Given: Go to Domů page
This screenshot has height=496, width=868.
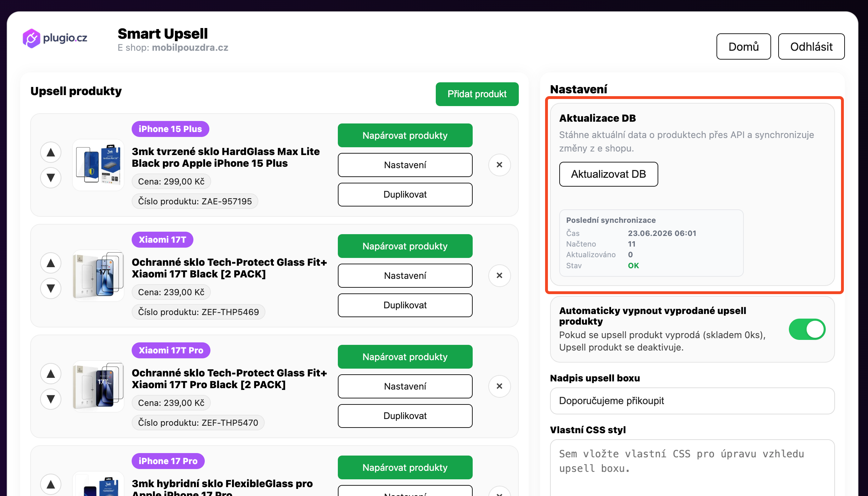Looking at the screenshot, I should click(x=743, y=46).
